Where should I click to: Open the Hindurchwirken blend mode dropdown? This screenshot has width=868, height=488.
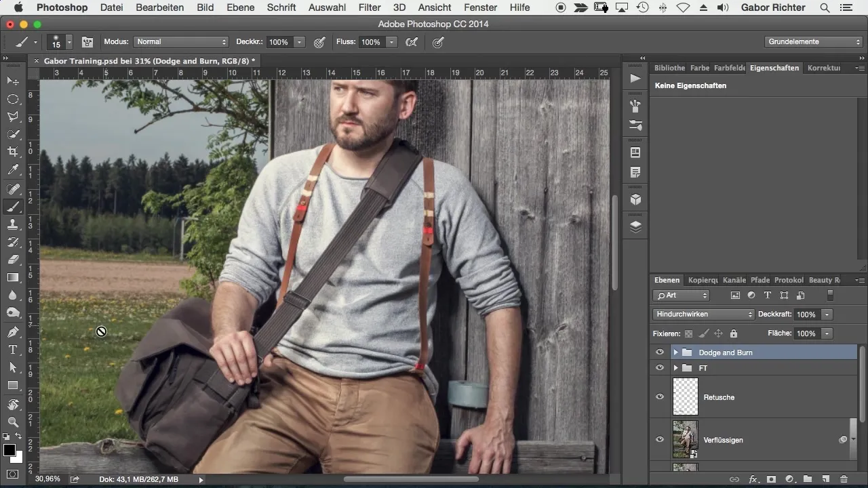coord(704,314)
